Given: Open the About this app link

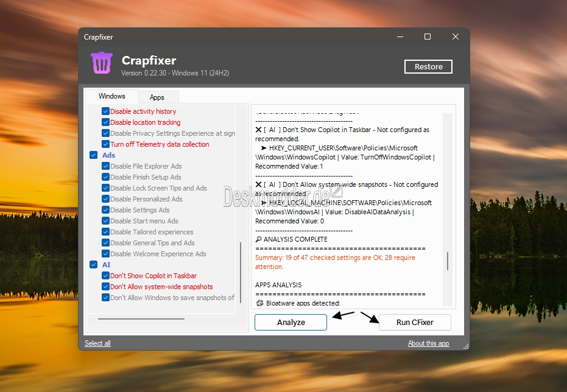Looking at the screenshot, I should point(429,343).
